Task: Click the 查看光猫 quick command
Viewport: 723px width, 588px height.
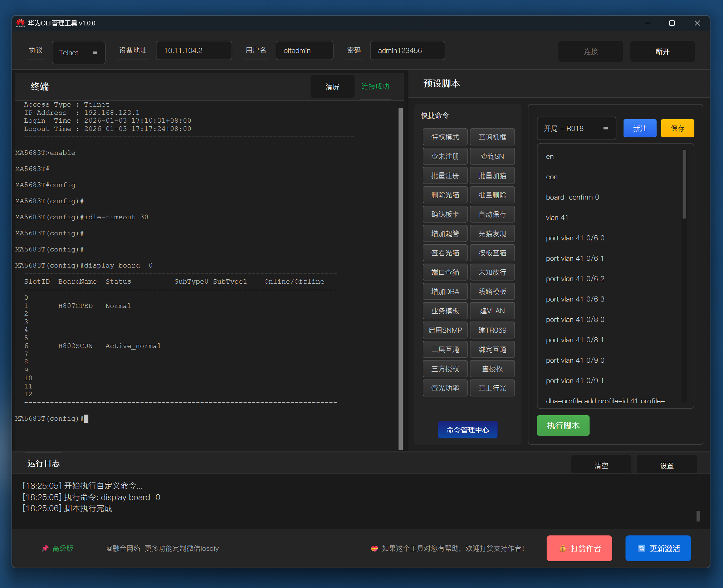Action: point(445,253)
